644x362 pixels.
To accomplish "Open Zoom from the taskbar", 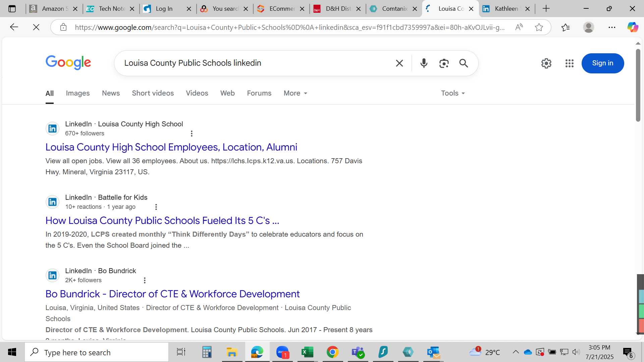I will [282, 352].
